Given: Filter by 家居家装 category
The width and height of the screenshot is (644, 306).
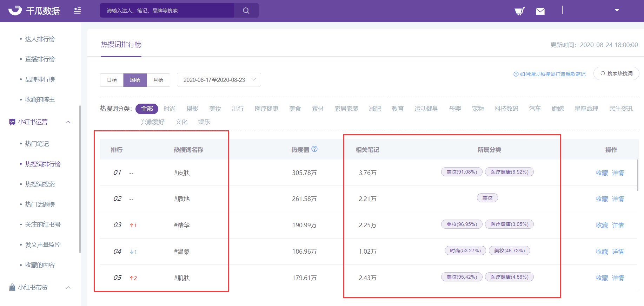Looking at the screenshot, I should tap(346, 109).
